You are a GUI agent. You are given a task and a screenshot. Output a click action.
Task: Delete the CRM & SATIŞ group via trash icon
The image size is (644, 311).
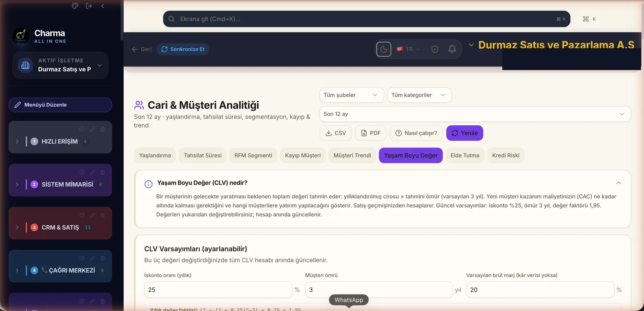(103, 216)
